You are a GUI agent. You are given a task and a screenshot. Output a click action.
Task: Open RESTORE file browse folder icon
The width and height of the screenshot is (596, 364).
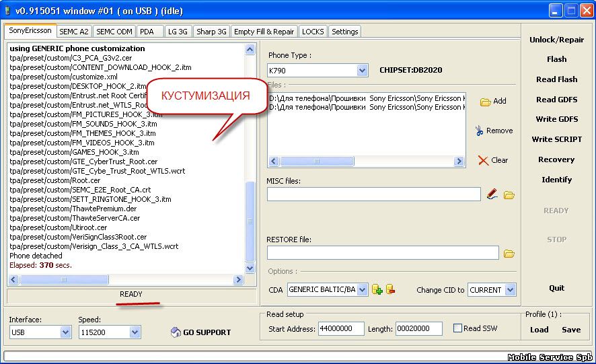click(509, 253)
